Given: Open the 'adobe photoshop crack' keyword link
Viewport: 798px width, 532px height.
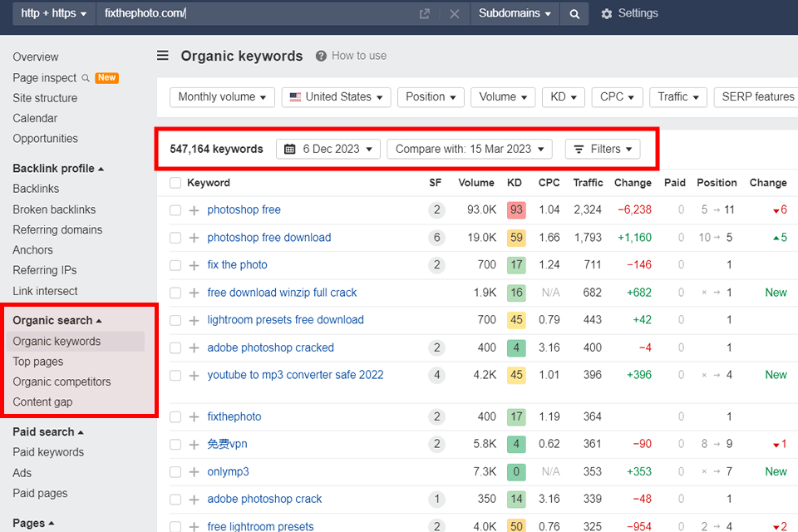Looking at the screenshot, I should click(264, 499).
